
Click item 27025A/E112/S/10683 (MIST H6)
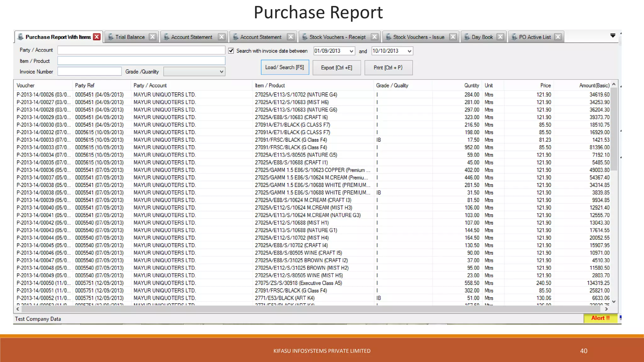(x=291, y=102)
